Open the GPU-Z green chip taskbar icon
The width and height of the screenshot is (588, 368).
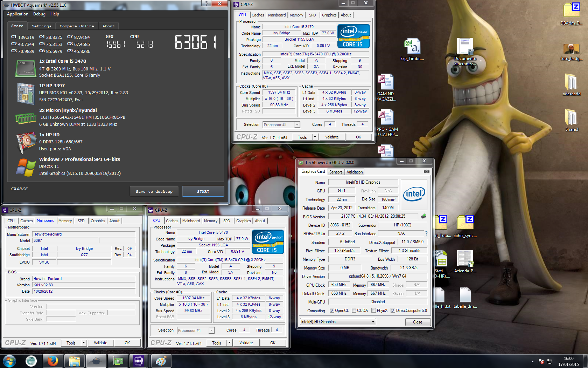pos(117,361)
